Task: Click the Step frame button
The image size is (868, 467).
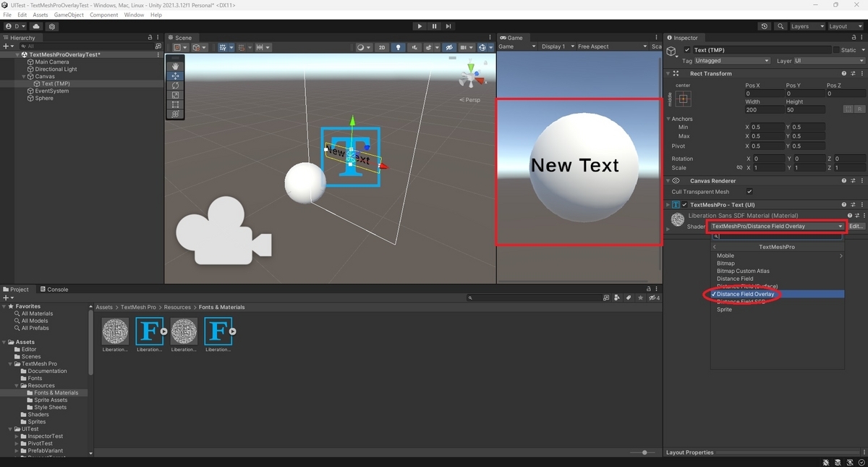Action: click(448, 26)
